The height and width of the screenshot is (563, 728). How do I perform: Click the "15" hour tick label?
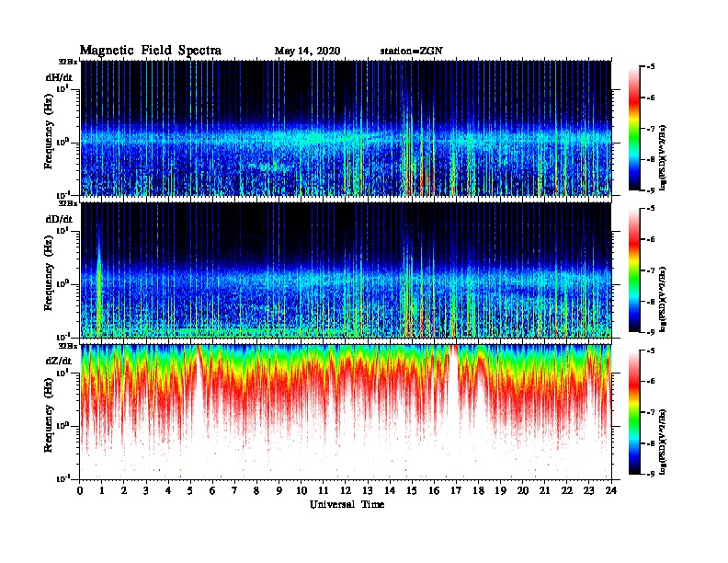[x=412, y=491]
